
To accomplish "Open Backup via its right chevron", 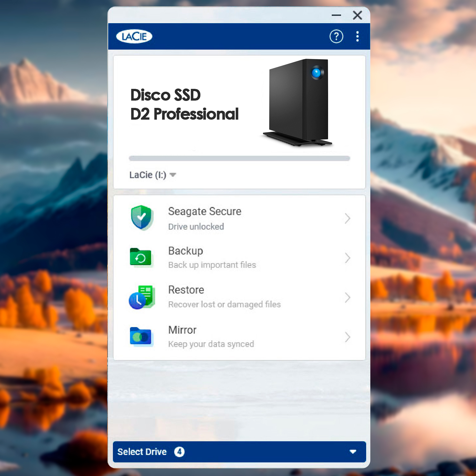I will coord(347,258).
